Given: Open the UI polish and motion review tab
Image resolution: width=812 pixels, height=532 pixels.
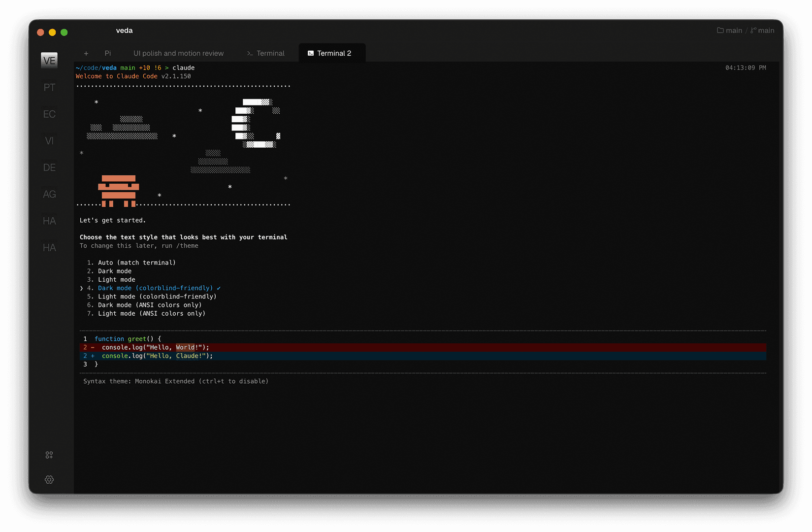Looking at the screenshot, I should pos(178,53).
